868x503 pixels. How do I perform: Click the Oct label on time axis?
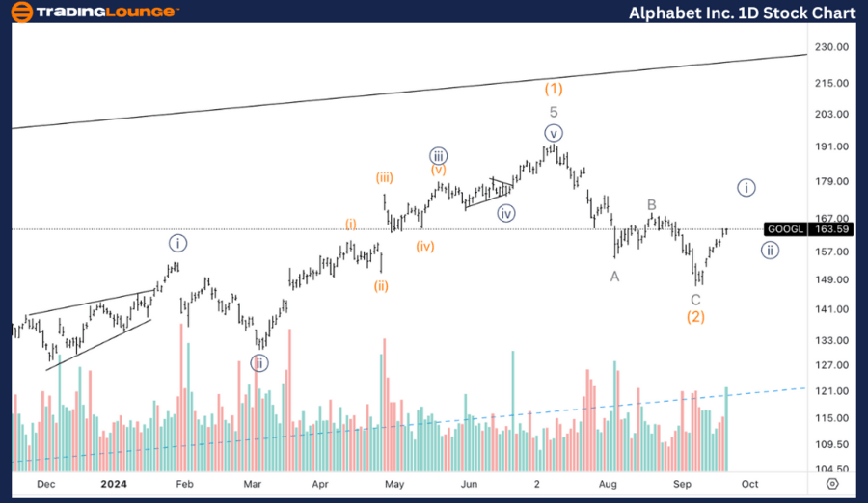[x=749, y=484]
